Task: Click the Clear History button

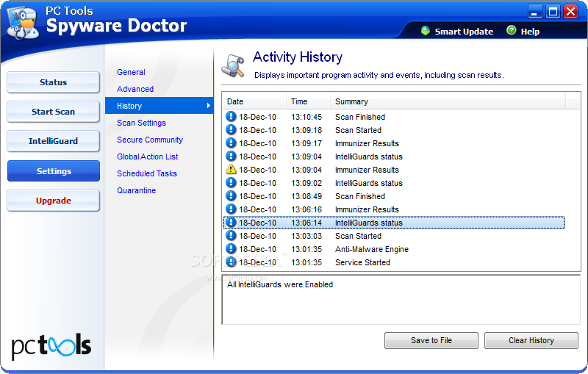Action: pyautogui.click(x=531, y=340)
